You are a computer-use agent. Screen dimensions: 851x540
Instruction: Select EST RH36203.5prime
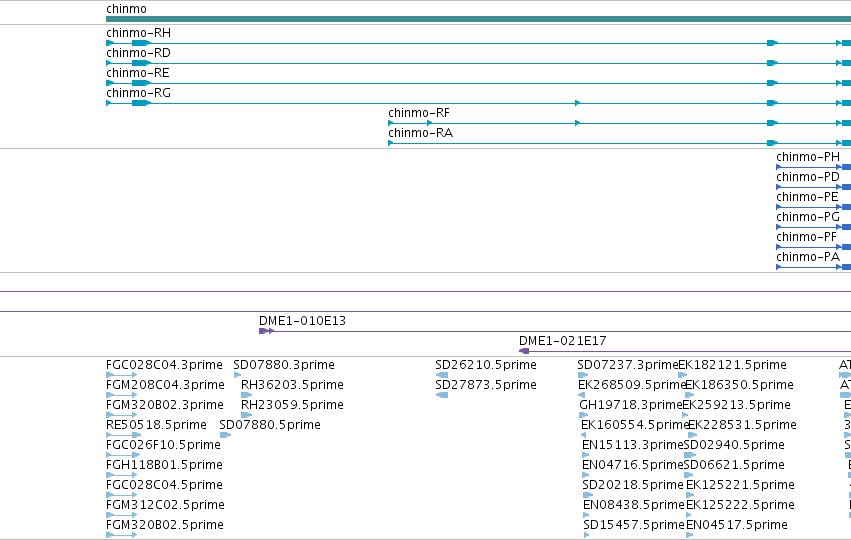(x=293, y=385)
